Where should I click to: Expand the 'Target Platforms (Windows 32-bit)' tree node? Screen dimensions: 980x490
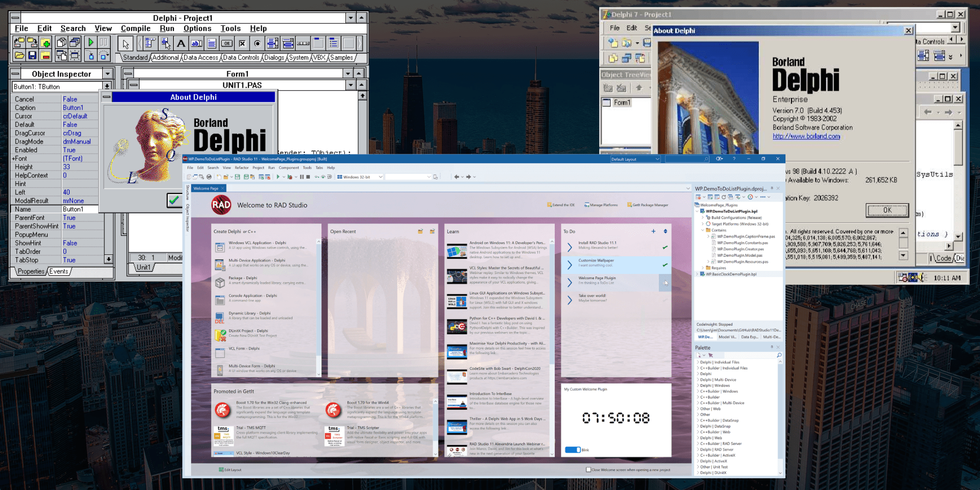[x=703, y=224]
